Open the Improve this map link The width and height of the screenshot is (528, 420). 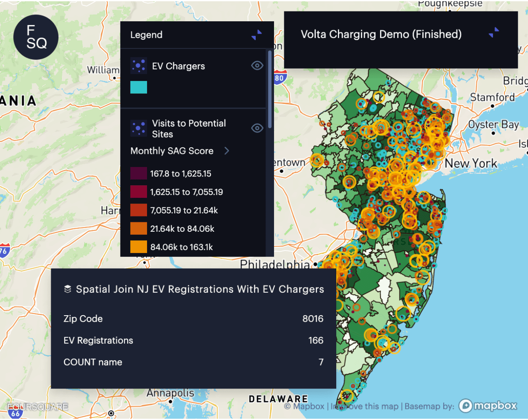pyautogui.click(x=364, y=406)
